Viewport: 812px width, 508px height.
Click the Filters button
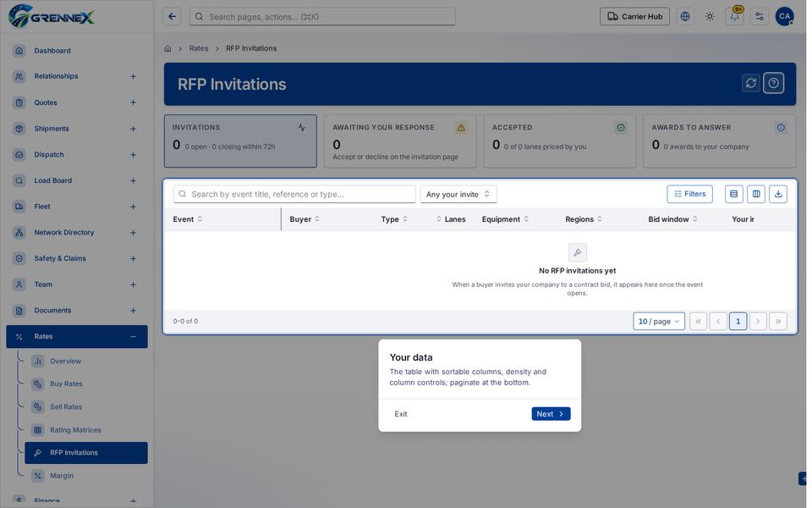[x=689, y=194]
